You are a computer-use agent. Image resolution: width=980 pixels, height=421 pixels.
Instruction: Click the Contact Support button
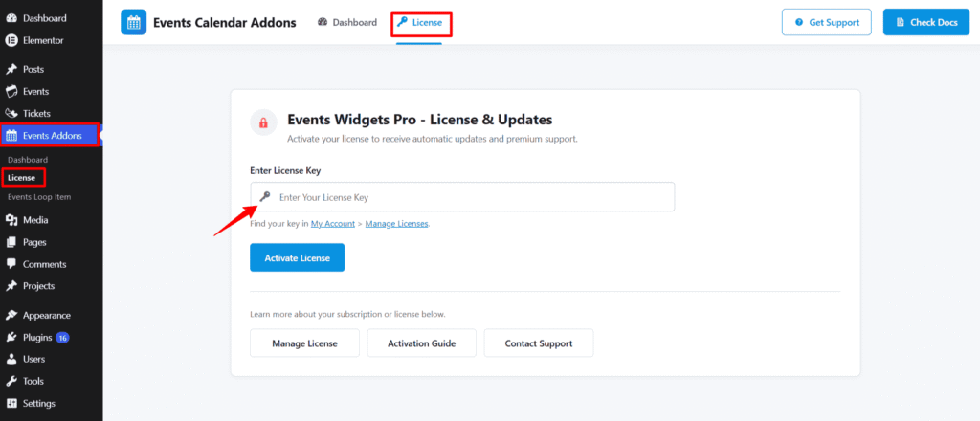pos(539,343)
